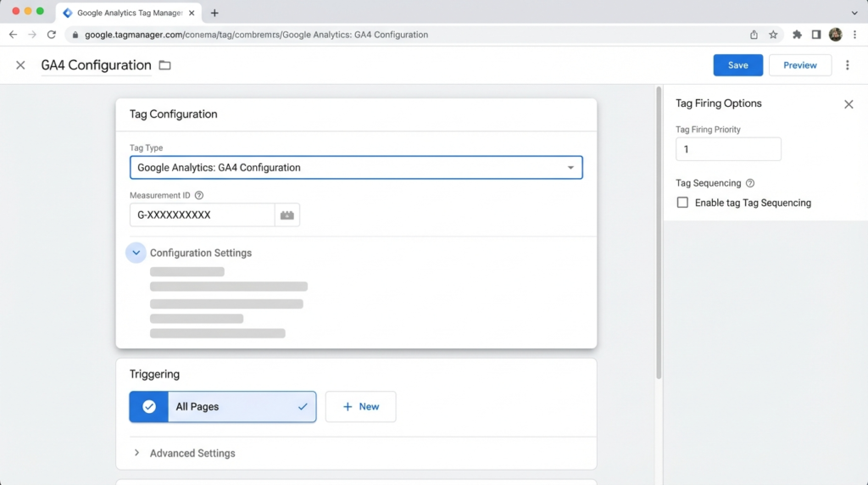Close the Tag Firing Options panel
Image resolution: width=868 pixels, height=485 pixels.
coord(849,104)
